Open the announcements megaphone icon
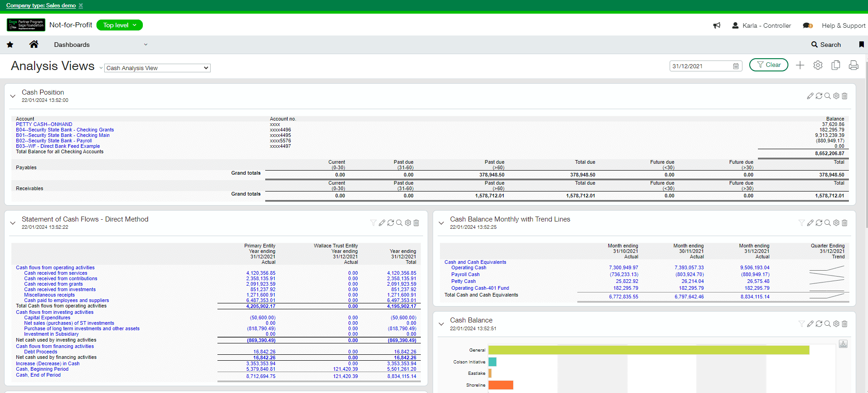The height and width of the screenshot is (393, 868). click(717, 25)
